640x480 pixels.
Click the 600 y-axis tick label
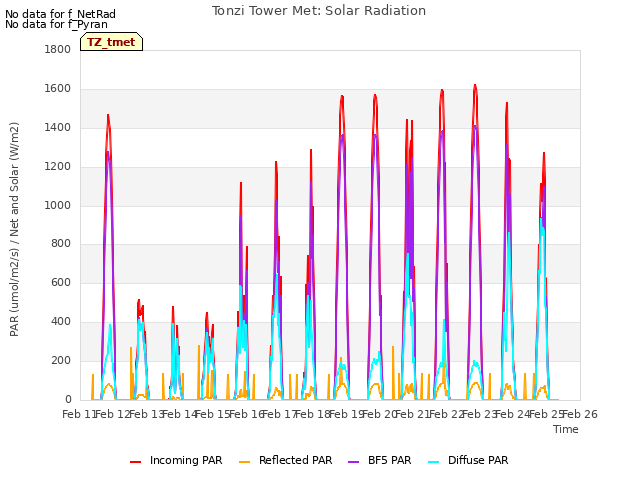coord(61,282)
